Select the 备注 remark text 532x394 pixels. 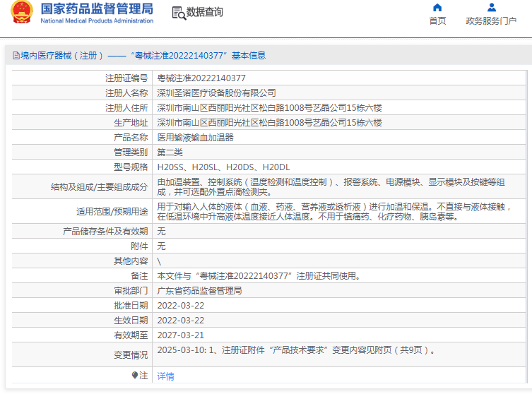pyautogui.click(x=259, y=276)
